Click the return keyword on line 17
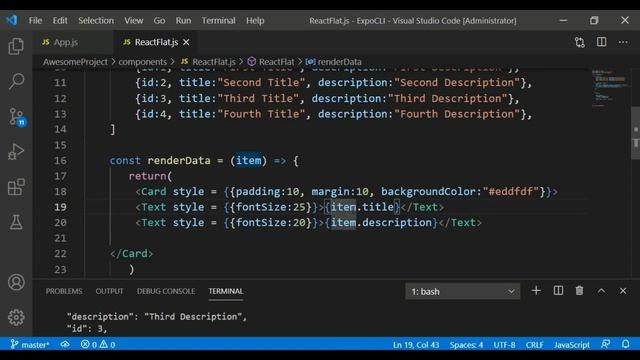640x360 pixels. [147, 176]
